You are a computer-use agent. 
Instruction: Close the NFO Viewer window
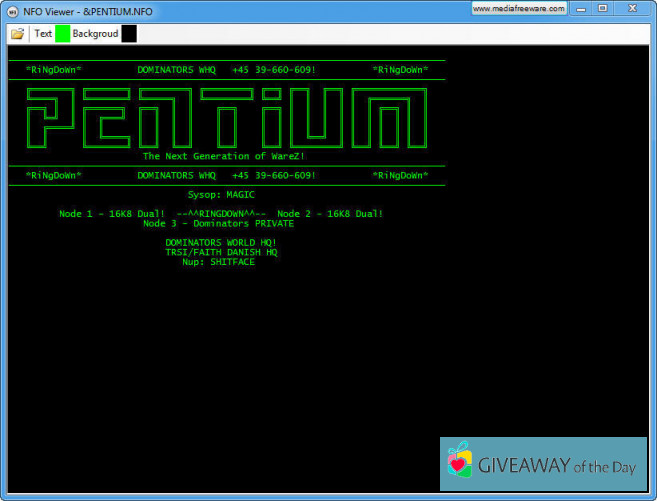[x=633, y=8]
